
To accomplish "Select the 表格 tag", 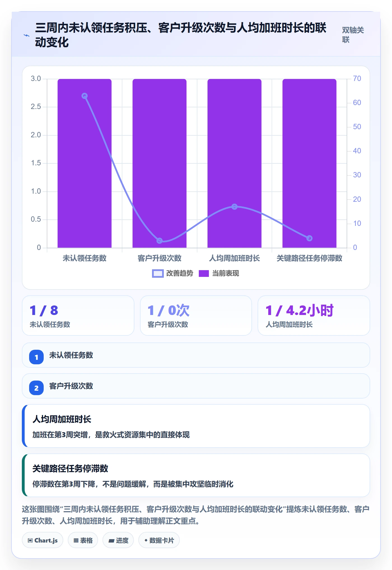I will (x=83, y=540).
